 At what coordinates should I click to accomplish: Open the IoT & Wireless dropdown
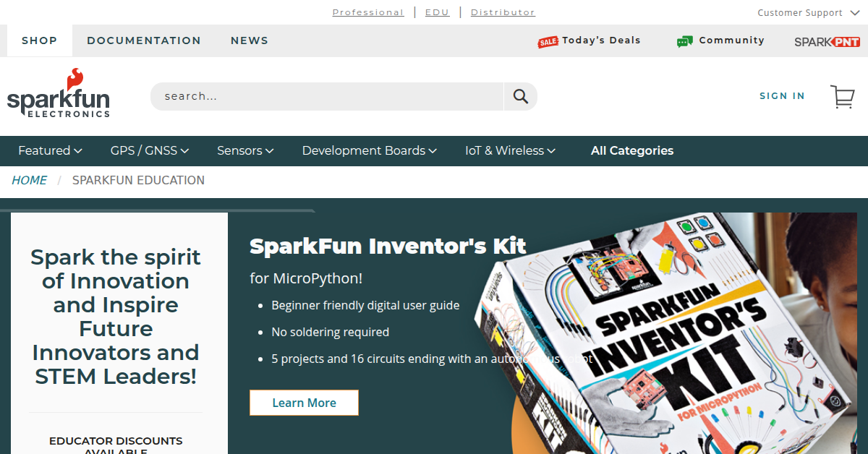tap(510, 150)
